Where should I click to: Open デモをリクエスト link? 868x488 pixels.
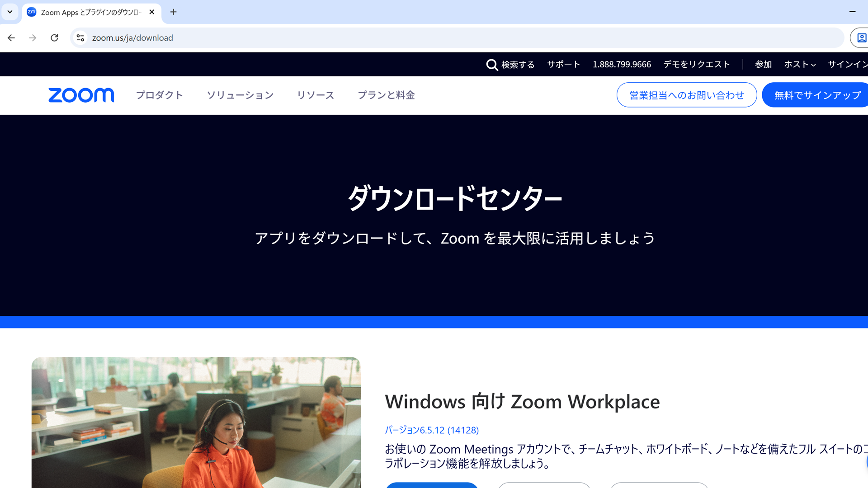tap(697, 64)
